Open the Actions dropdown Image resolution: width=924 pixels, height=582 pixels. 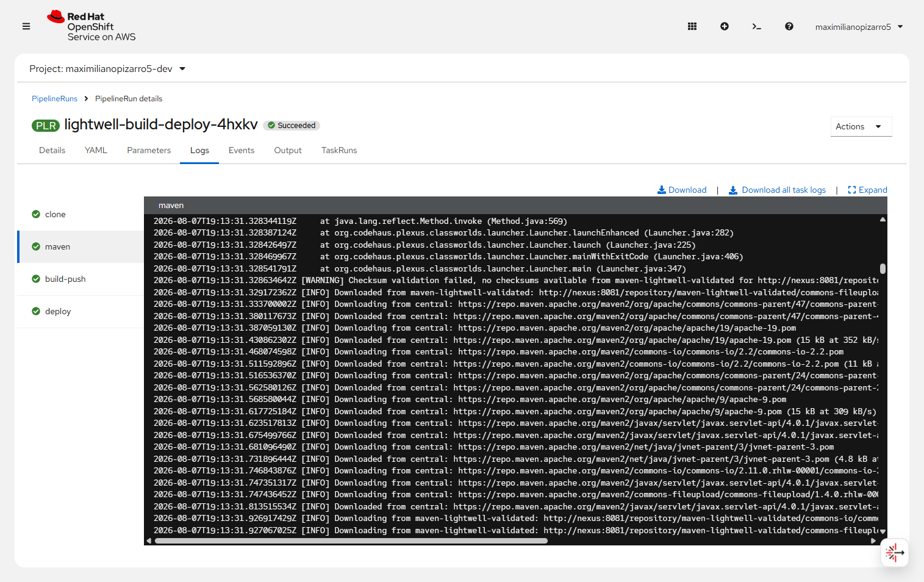click(x=861, y=127)
